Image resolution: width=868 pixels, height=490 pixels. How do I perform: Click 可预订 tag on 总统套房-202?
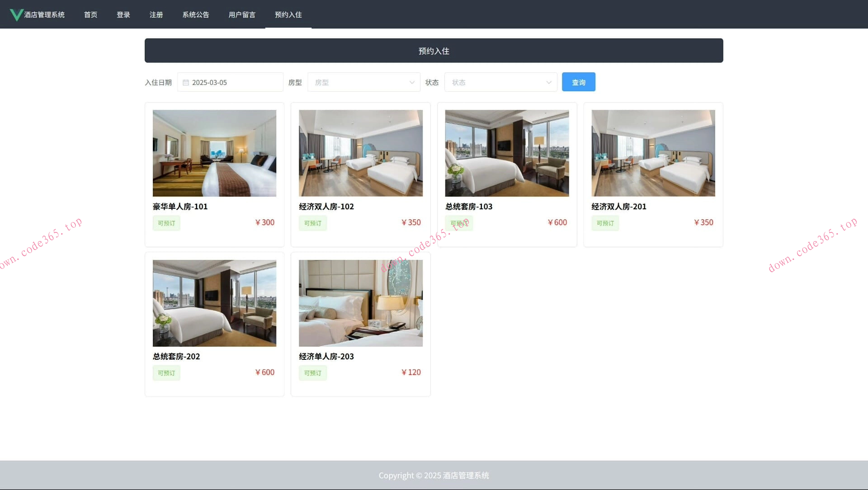click(x=166, y=373)
